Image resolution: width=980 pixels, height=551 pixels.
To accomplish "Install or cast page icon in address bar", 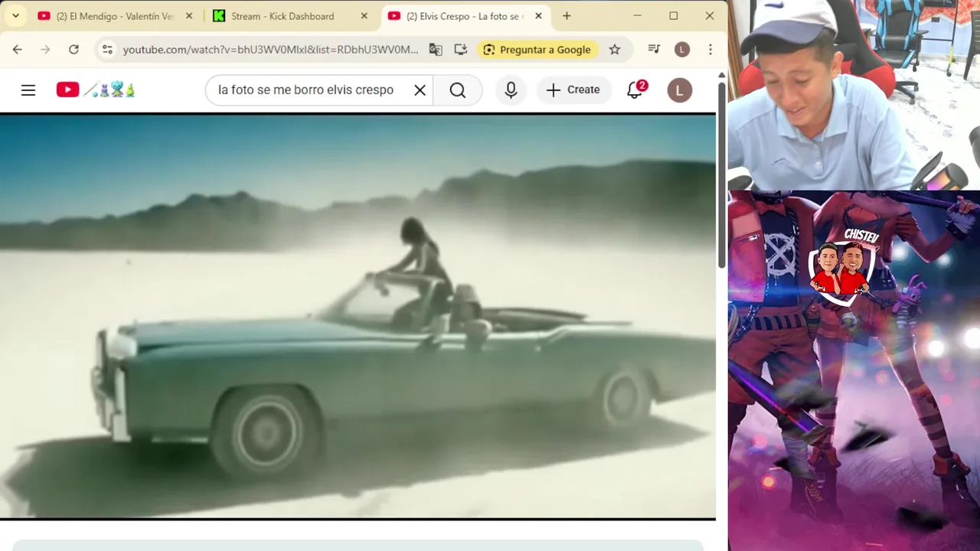I will pos(461,50).
